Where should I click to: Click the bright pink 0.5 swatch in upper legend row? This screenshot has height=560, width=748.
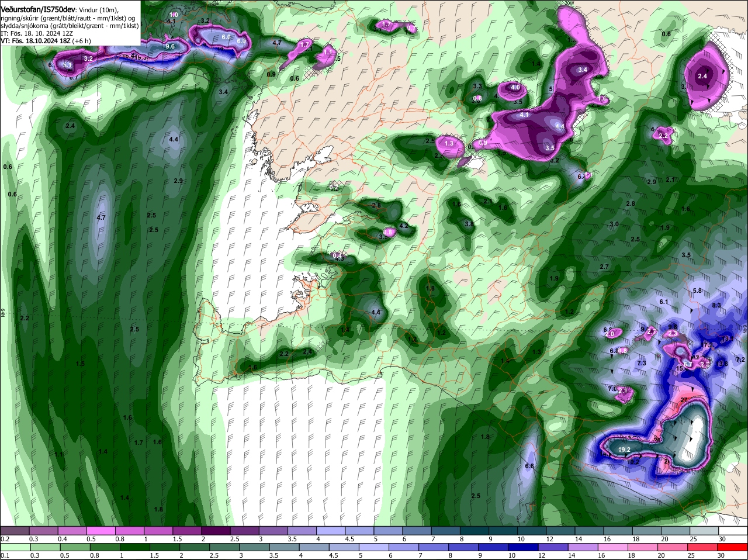(x=101, y=531)
